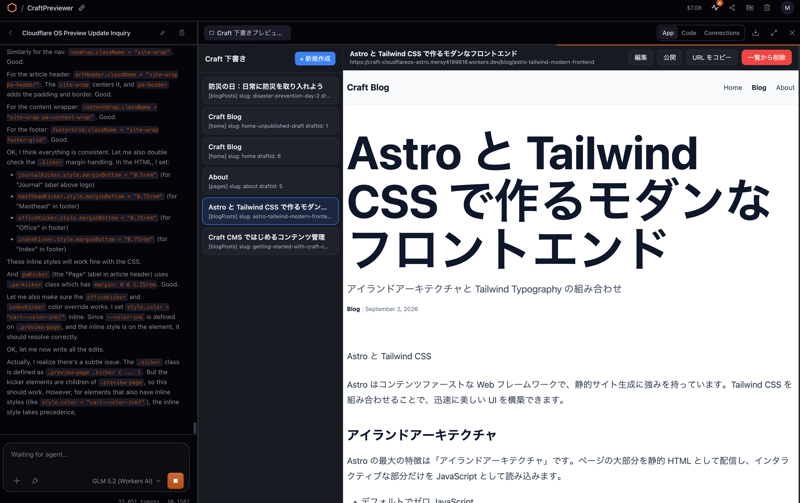Click the red 一覧から削除 button
The width and height of the screenshot is (800, 503).
coord(766,57)
